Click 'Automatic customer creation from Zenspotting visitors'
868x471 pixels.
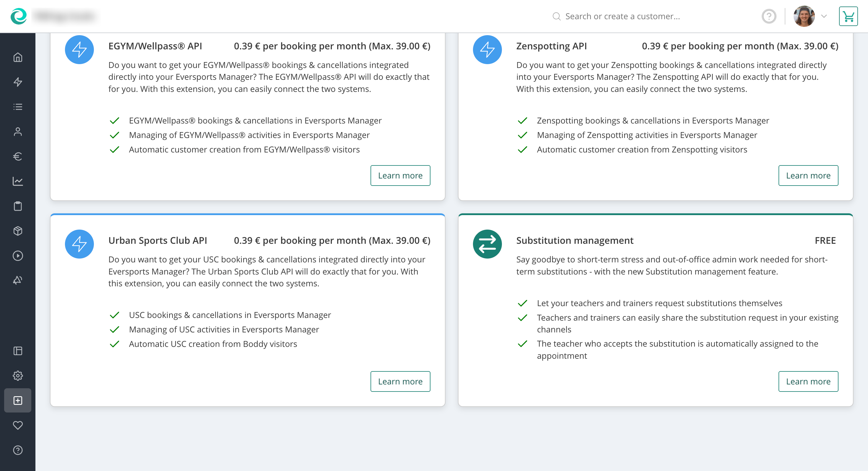click(642, 149)
